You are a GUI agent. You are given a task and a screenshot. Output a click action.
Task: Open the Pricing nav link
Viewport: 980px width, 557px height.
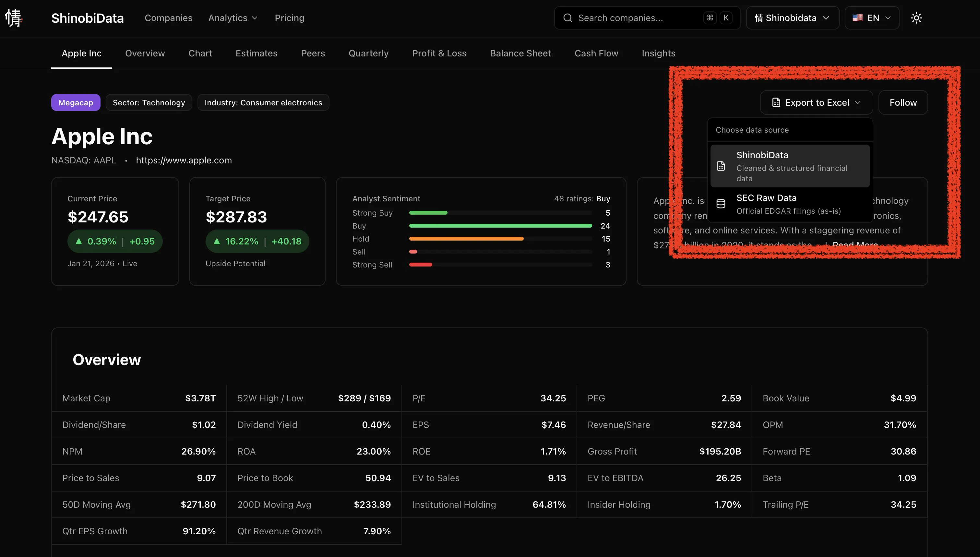pos(289,18)
